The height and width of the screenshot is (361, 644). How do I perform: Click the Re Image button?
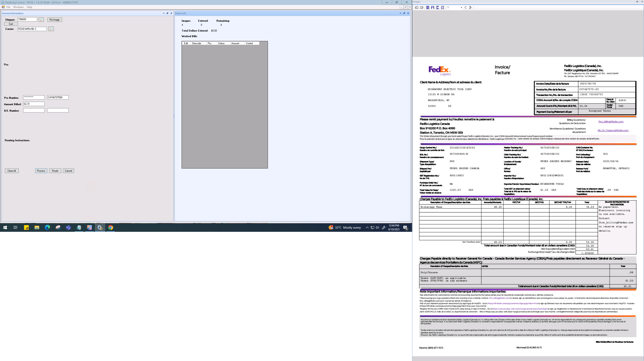click(55, 20)
